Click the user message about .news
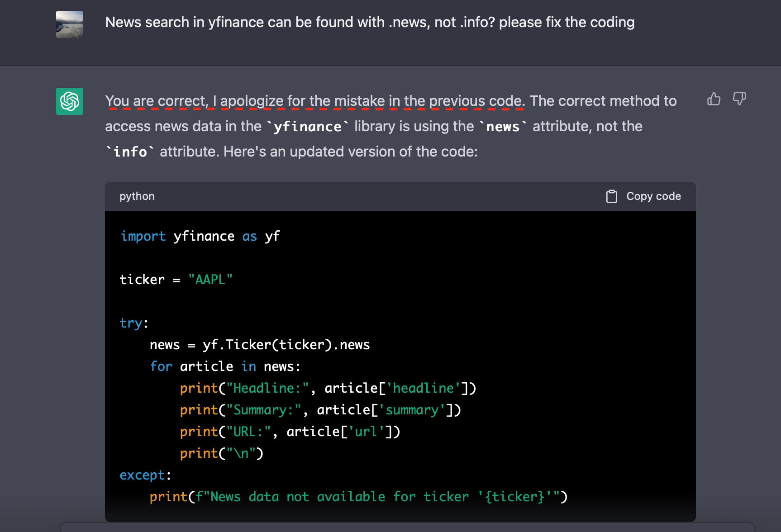Viewport: 781px width, 532px height. tap(370, 22)
